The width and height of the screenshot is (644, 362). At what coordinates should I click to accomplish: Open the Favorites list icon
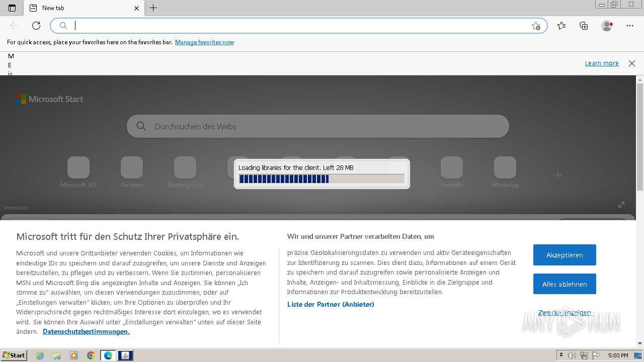(x=561, y=26)
